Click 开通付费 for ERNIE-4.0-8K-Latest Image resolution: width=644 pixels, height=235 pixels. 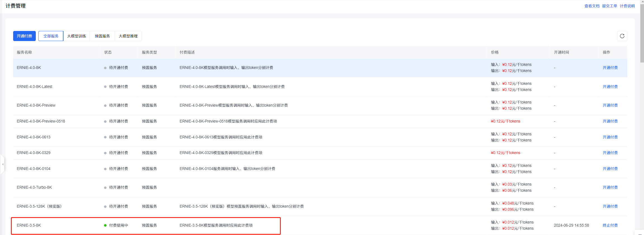coord(610,87)
